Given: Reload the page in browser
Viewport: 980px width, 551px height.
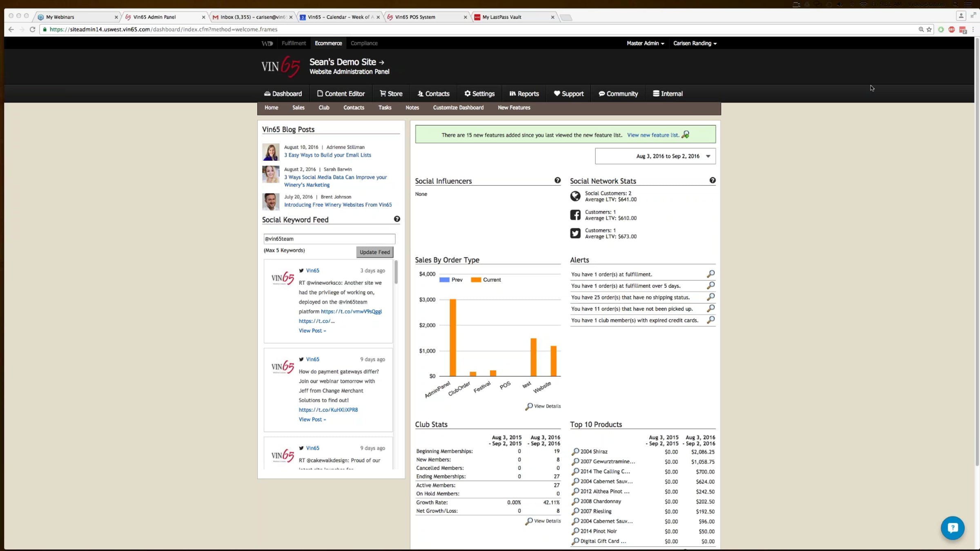Looking at the screenshot, I should pos(32,29).
